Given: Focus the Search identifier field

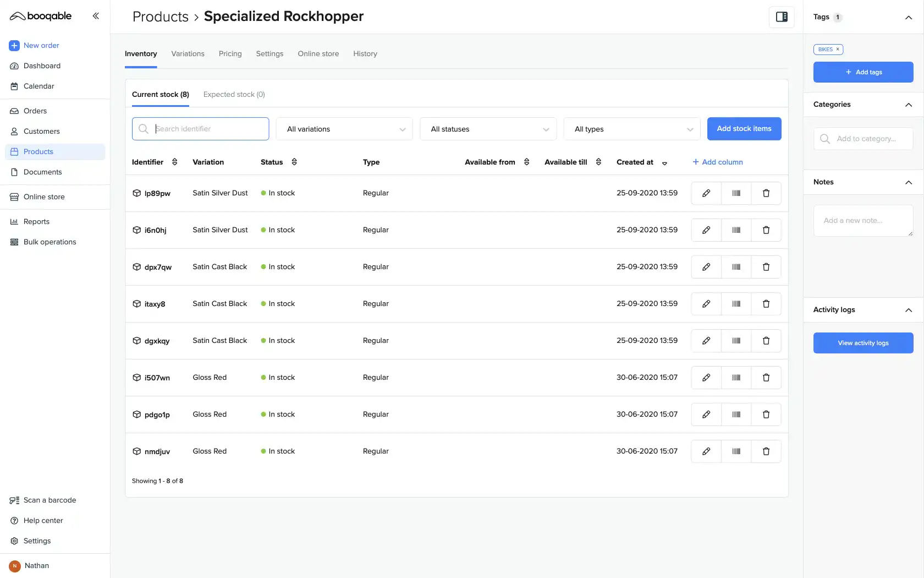Looking at the screenshot, I should coord(200,129).
